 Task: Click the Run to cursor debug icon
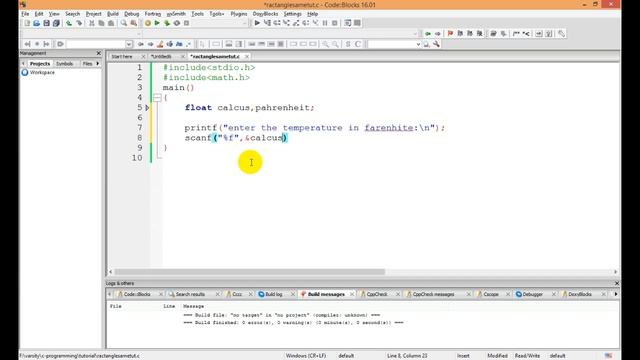[x=267, y=23]
